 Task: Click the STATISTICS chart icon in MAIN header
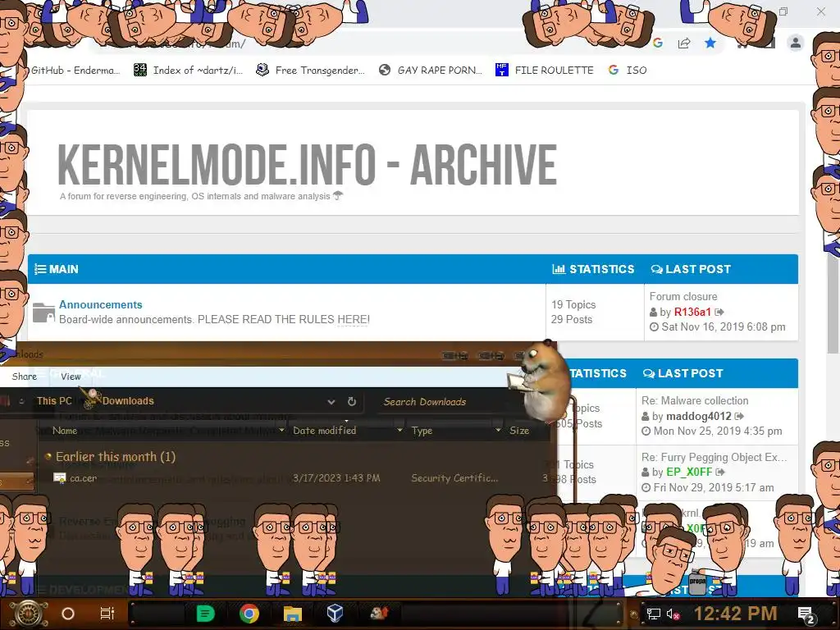pyautogui.click(x=559, y=269)
